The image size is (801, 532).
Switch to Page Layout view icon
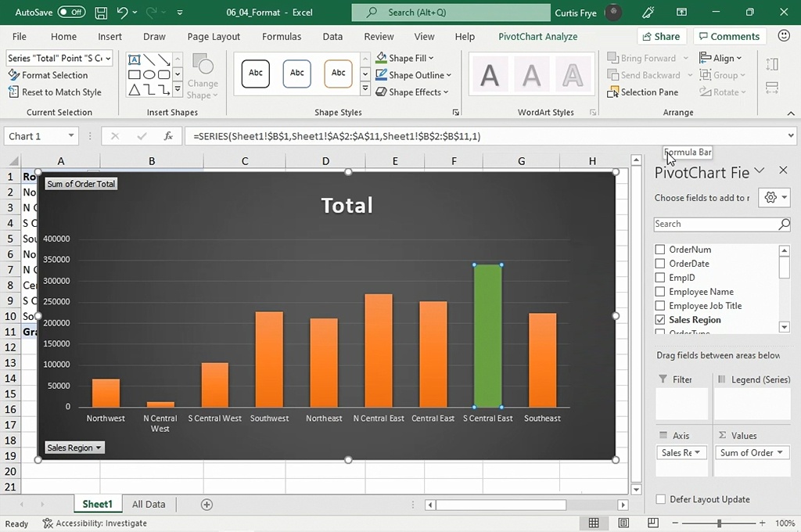point(623,523)
